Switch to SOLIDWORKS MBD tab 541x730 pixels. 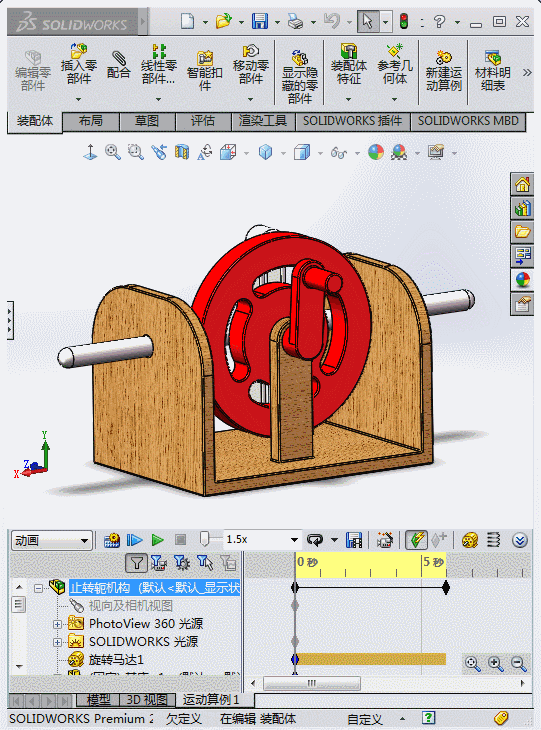coord(468,121)
